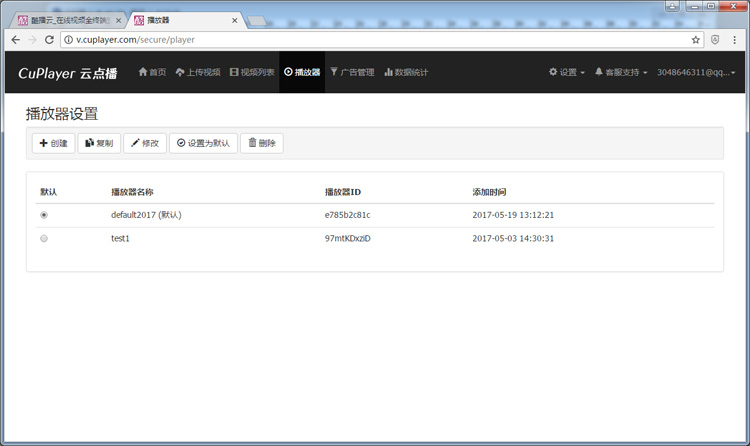750x446 pixels.
Task: Open 视频列表 (video list) page
Action: [x=252, y=73]
